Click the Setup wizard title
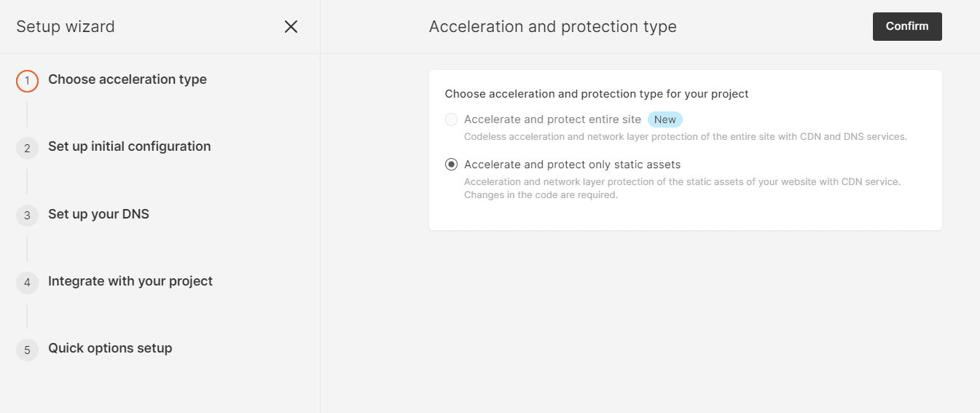Image resolution: width=980 pixels, height=413 pixels. coord(66,27)
